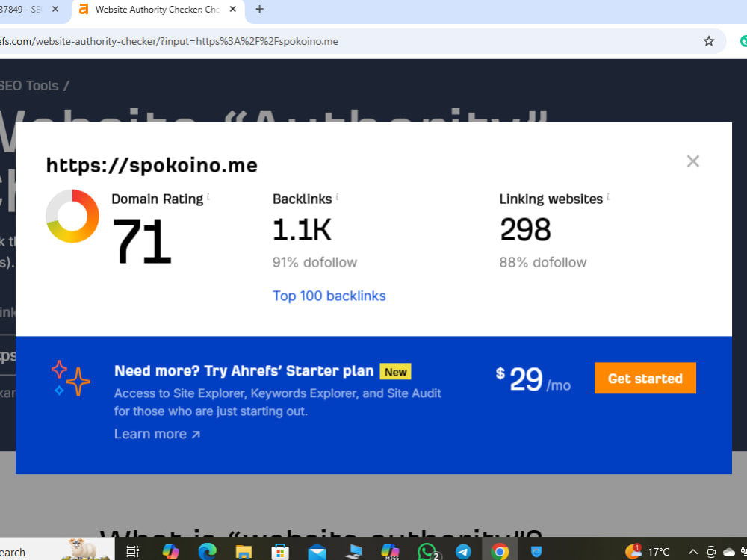Viewport: 747px width, 560px height.
Task: Close the spokoino.me results popup
Action: point(692,161)
